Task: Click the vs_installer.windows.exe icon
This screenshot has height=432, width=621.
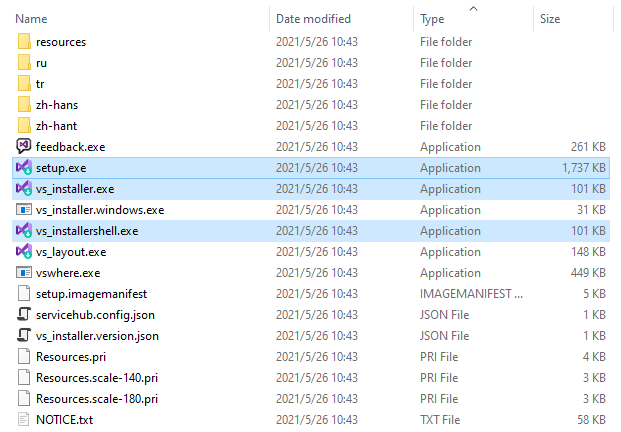Action: tap(24, 209)
